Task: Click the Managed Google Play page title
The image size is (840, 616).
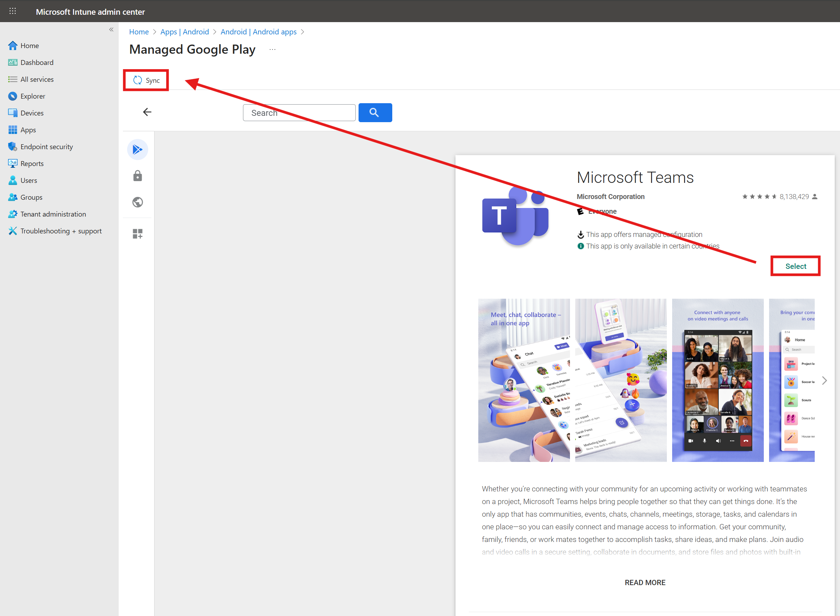Action: pyautogui.click(x=192, y=49)
